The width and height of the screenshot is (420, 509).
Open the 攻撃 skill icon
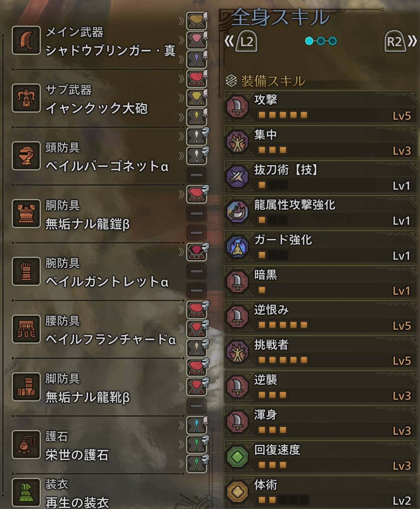[237, 107]
